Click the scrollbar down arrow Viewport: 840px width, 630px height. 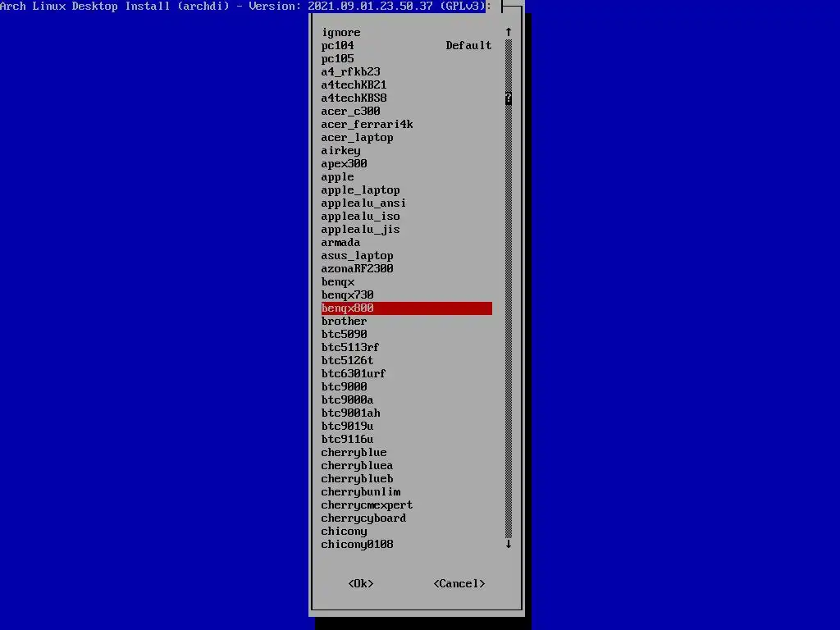[509, 545]
